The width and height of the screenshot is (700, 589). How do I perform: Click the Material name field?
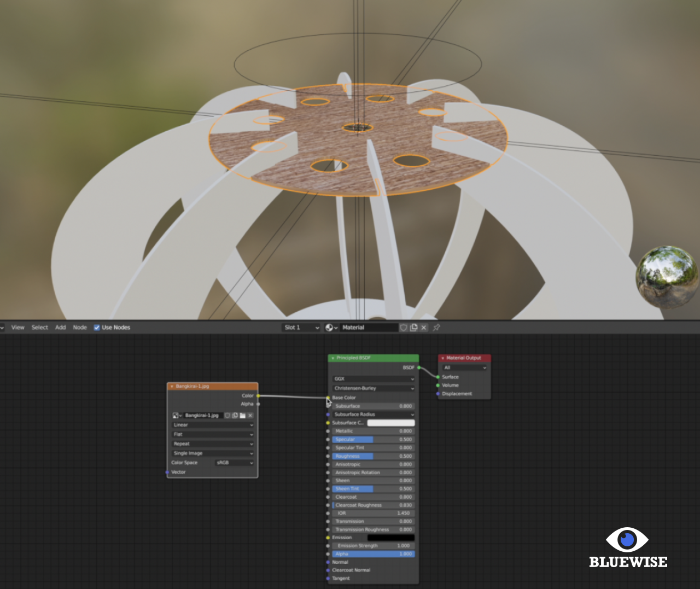[x=368, y=328]
